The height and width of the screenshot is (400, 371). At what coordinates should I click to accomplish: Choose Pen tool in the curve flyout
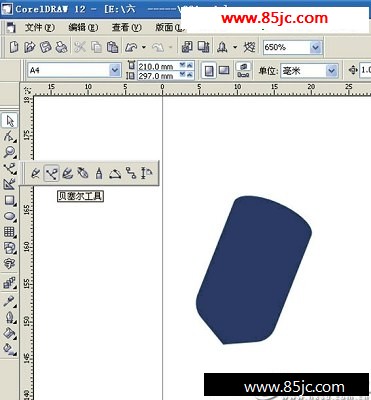[83, 173]
